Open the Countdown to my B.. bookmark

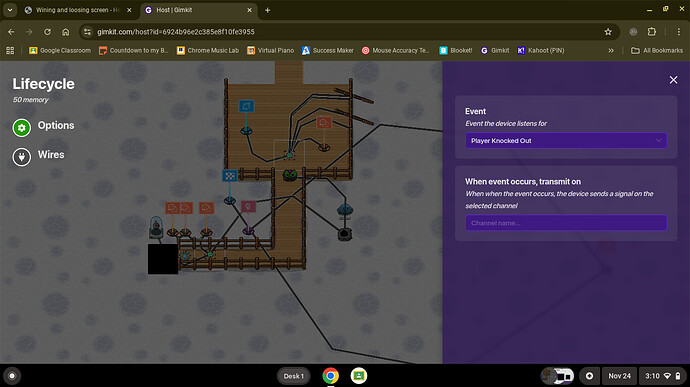coord(134,51)
